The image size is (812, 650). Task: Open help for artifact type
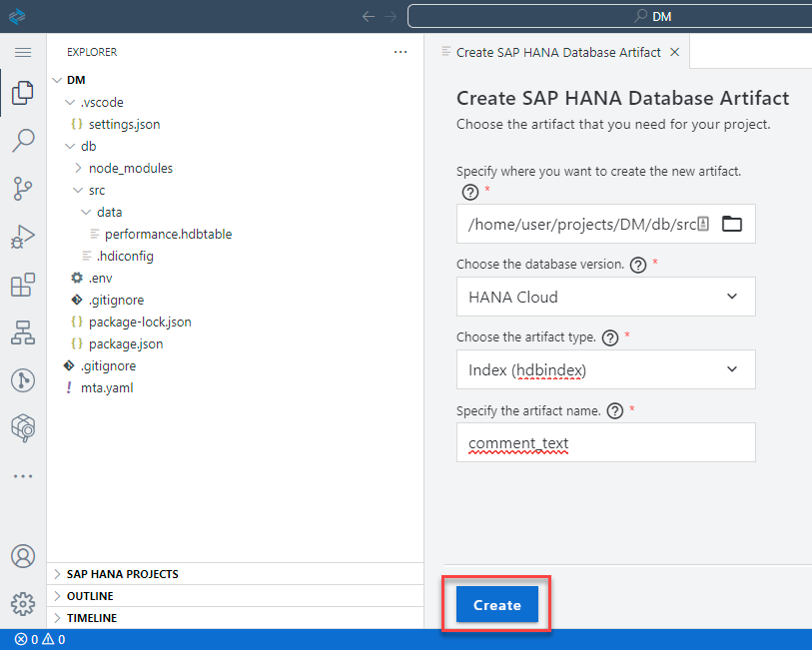coord(610,337)
